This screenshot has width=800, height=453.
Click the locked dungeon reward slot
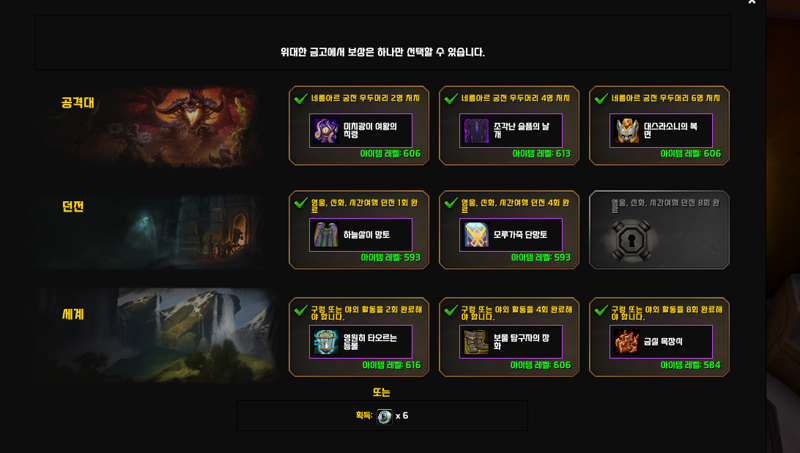[659, 230]
